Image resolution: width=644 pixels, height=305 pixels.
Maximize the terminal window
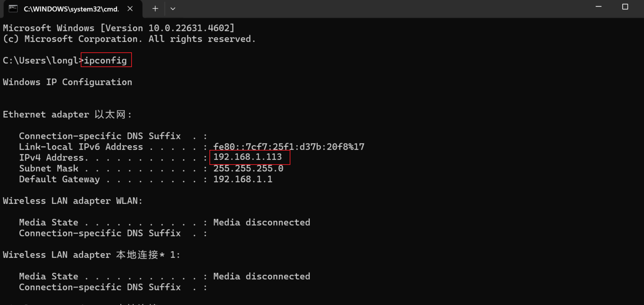coord(625,7)
